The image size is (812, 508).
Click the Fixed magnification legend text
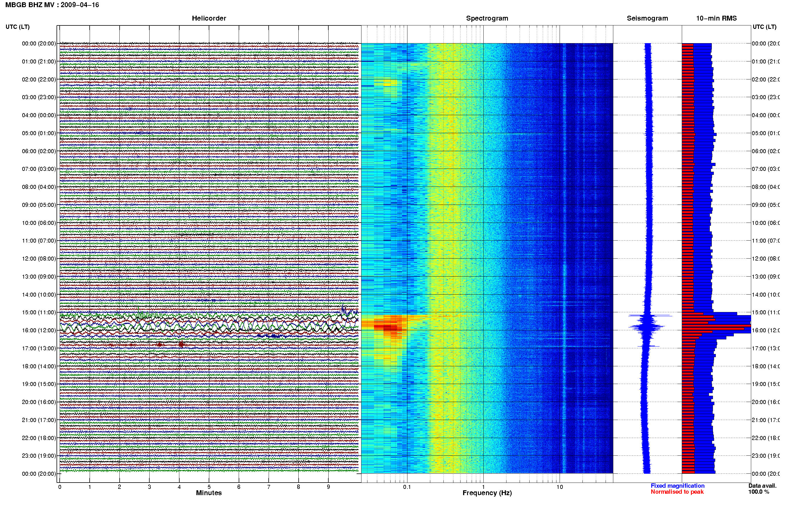[x=678, y=486]
